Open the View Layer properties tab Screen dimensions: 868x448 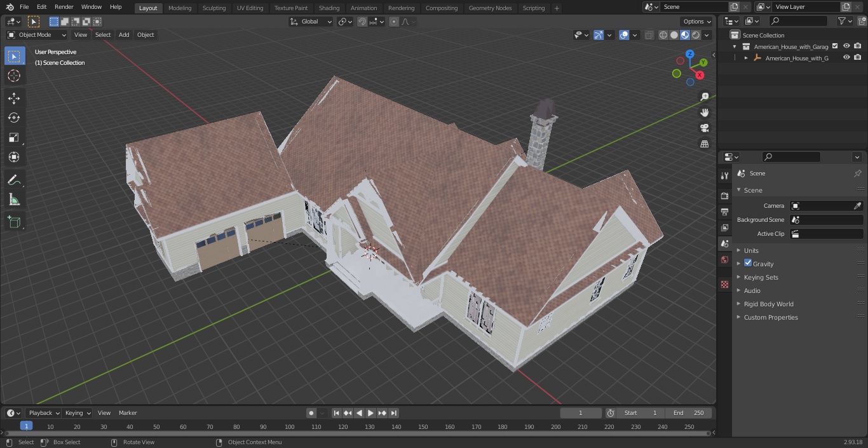(724, 227)
